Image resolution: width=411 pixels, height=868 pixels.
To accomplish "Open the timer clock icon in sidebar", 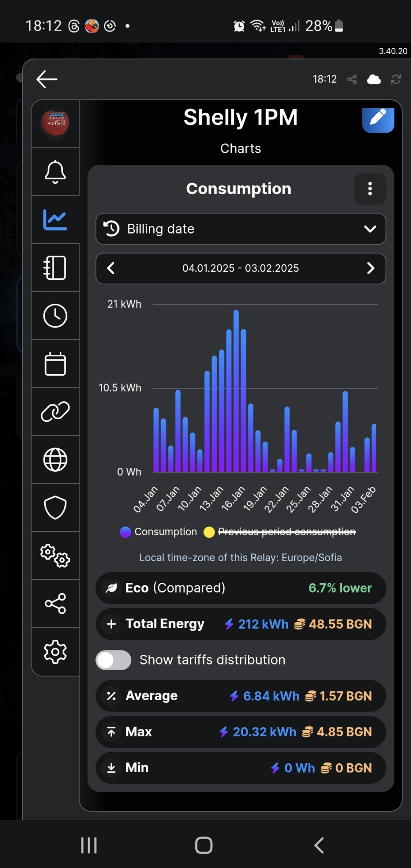I will point(55,316).
